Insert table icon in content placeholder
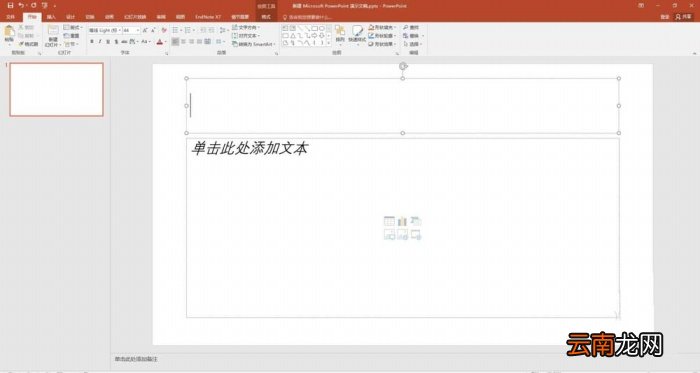 pyautogui.click(x=389, y=221)
